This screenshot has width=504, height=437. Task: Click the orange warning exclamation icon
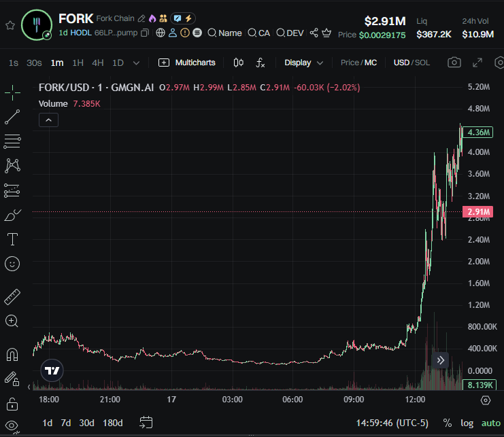tap(185, 33)
